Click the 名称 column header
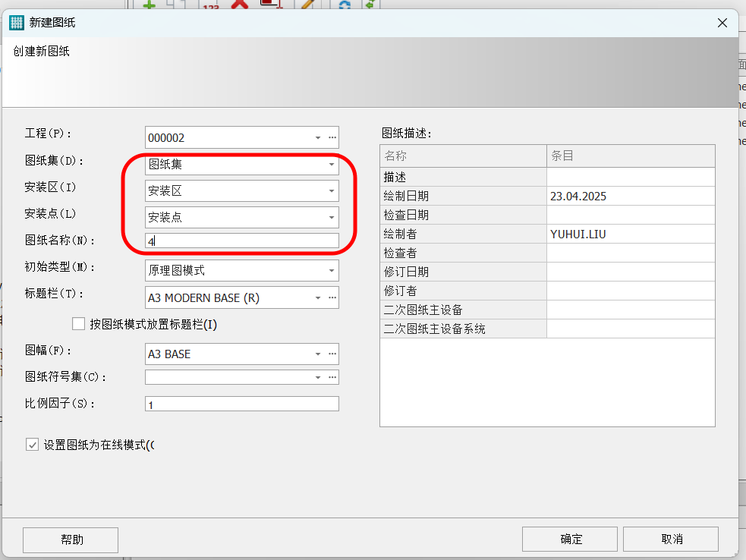Screen dimensions: 746x560 464,156
